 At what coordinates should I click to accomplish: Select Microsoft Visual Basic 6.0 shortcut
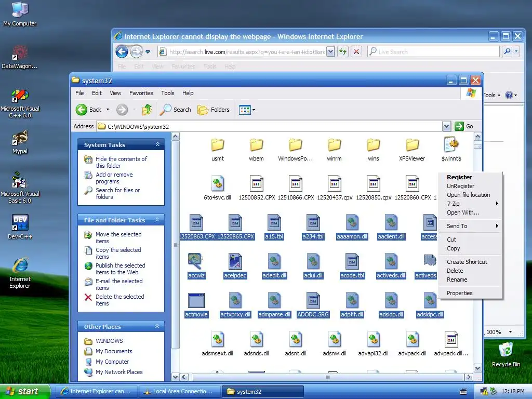point(20,187)
